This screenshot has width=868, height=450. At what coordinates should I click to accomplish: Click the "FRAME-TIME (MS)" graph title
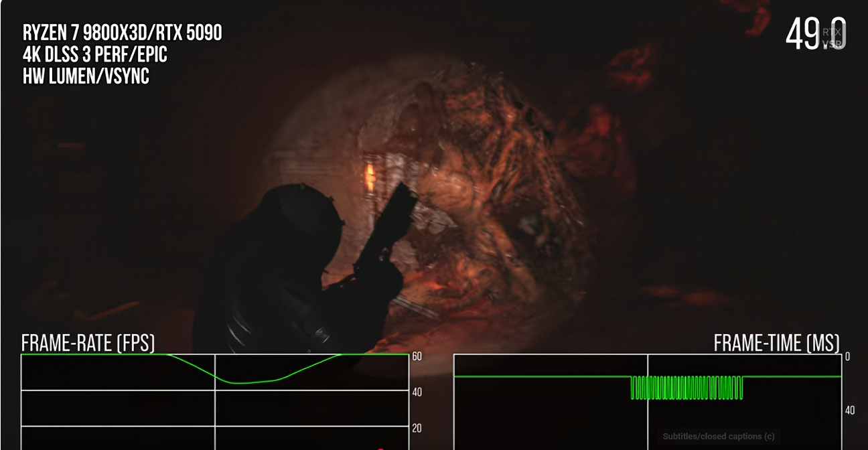[x=776, y=343]
